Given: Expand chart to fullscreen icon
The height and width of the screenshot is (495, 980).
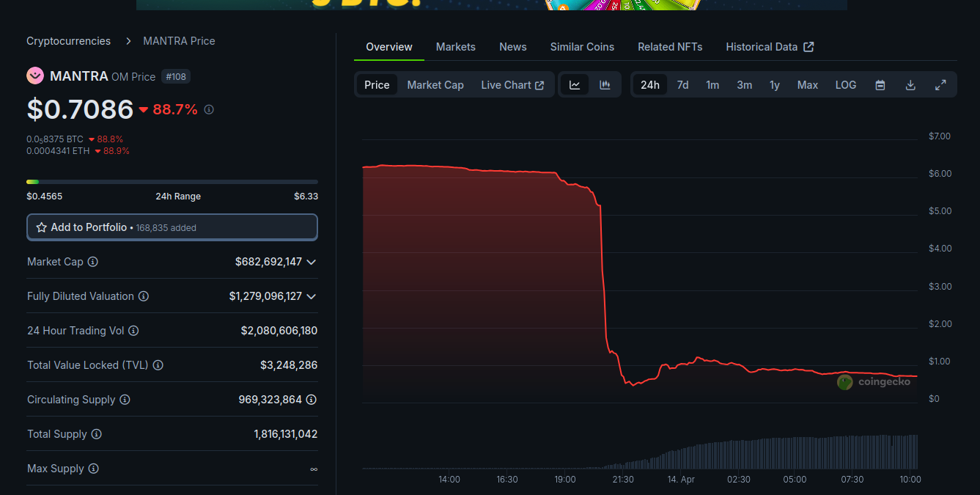Looking at the screenshot, I should click(x=940, y=85).
